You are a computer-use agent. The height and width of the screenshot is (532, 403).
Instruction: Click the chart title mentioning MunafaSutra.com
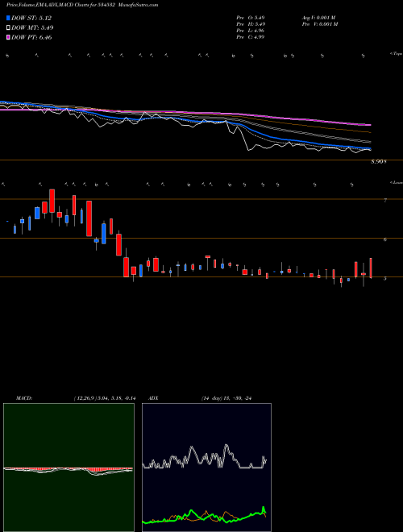82,5
